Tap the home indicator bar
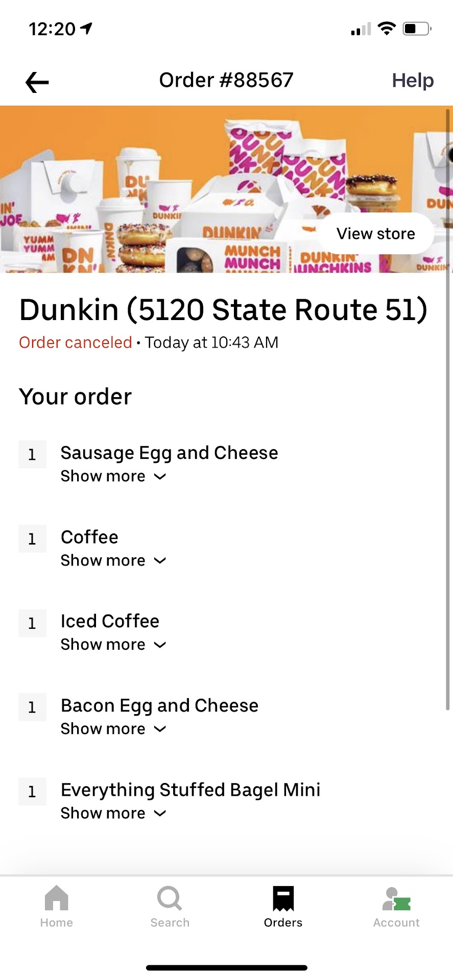The height and width of the screenshot is (980, 453). tap(226, 968)
